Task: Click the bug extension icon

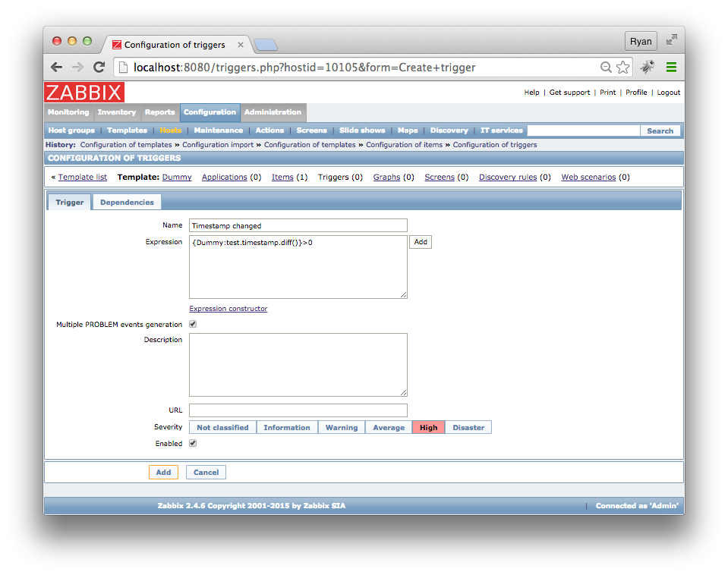Action: [x=648, y=67]
